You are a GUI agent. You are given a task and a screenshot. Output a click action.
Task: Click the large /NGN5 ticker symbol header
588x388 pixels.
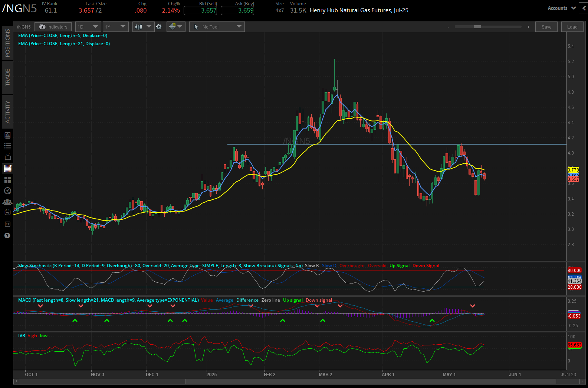(x=19, y=9)
